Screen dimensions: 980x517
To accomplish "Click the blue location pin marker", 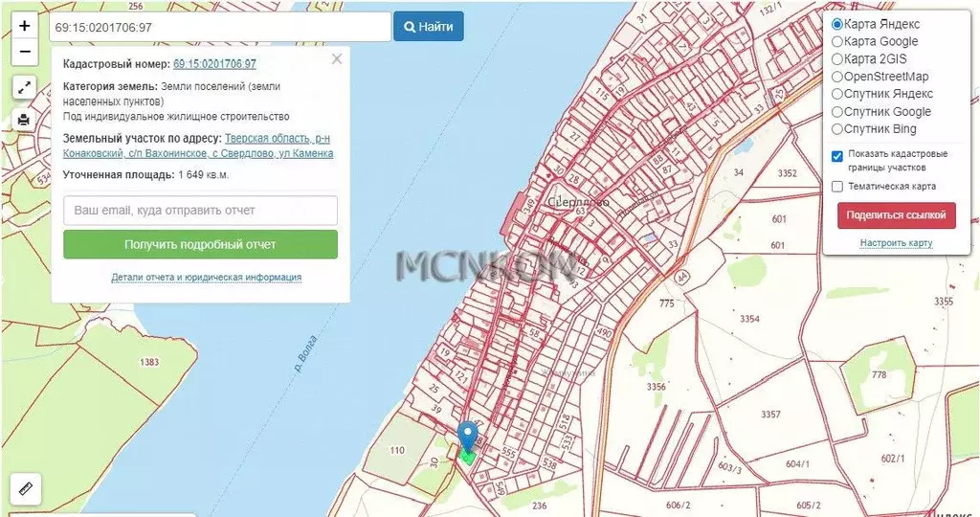I will click(467, 436).
